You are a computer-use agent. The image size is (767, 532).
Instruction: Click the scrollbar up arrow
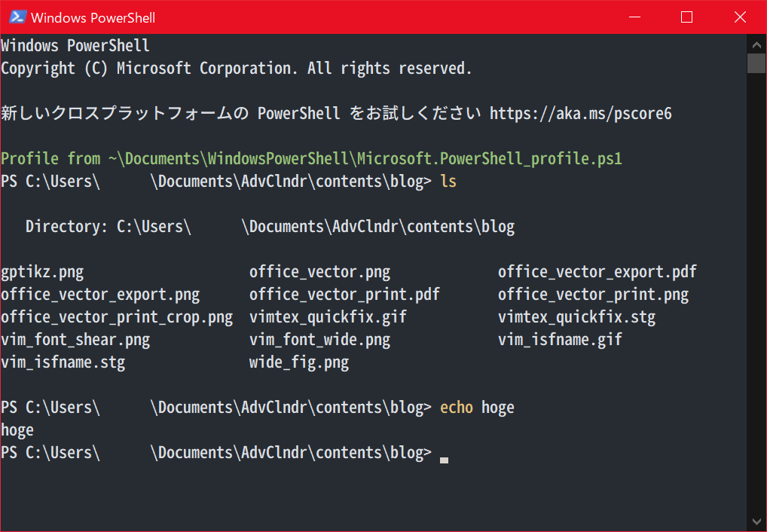[756, 45]
